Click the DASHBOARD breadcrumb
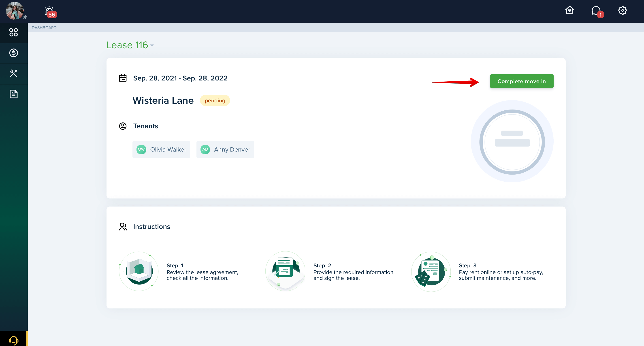 (x=44, y=28)
